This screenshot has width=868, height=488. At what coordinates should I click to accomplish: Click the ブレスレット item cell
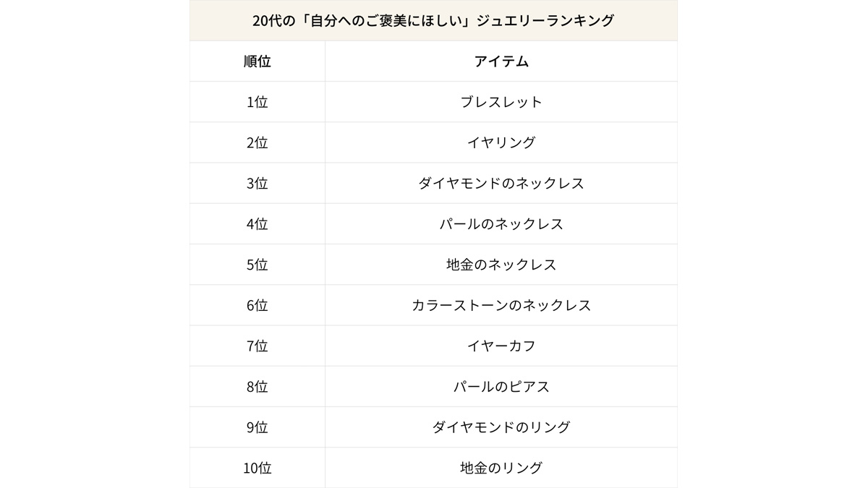click(x=501, y=102)
